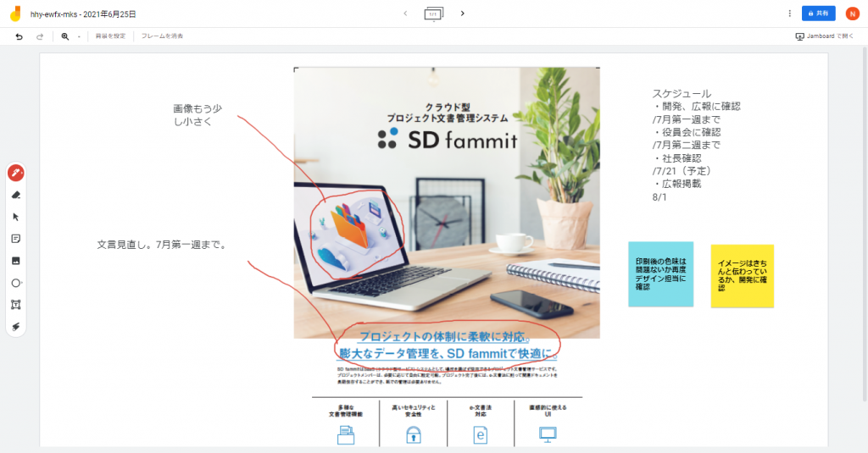Click the 社長確認 schedule line
Screen dimensions: 868x453
point(677,158)
